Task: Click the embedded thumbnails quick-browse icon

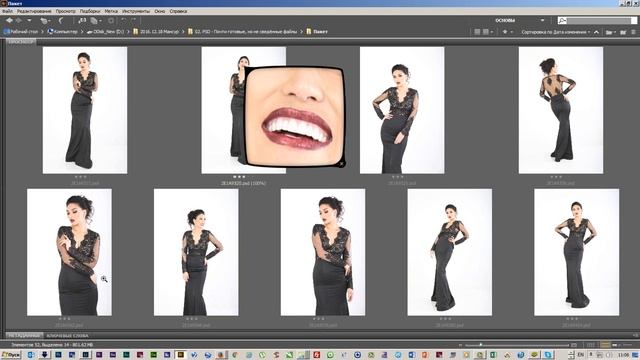Action: [x=477, y=32]
